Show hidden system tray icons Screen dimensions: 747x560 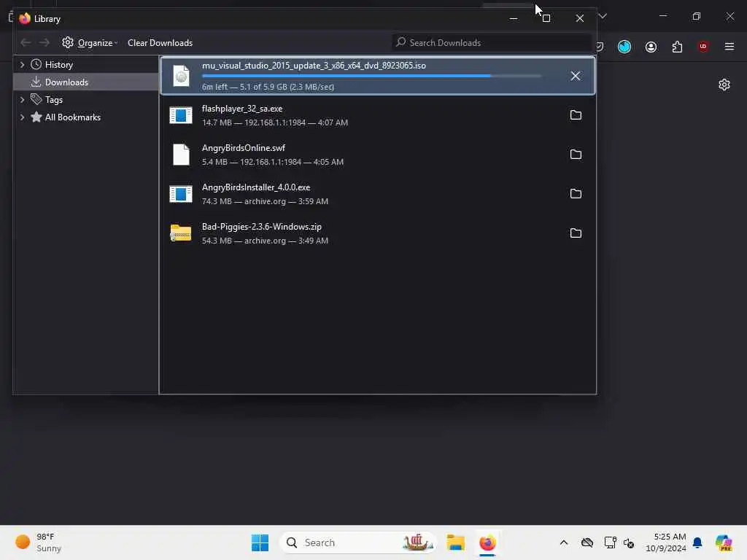[x=564, y=542]
